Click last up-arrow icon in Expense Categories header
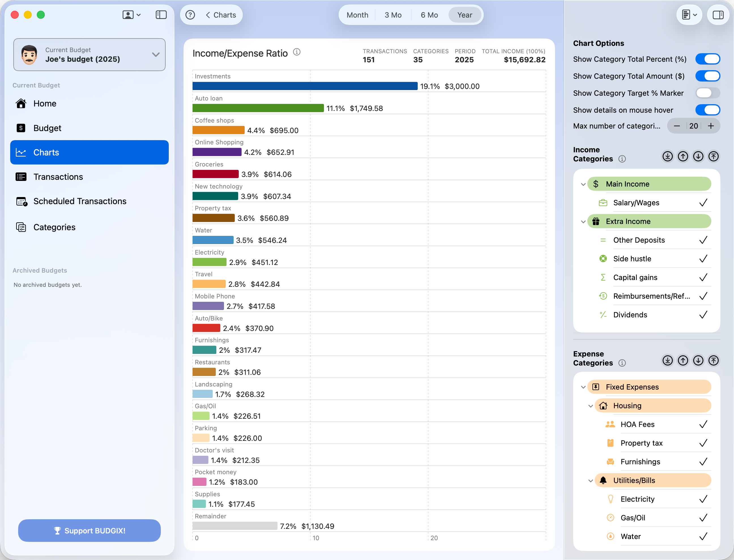The height and width of the screenshot is (560, 734). (713, 360)
